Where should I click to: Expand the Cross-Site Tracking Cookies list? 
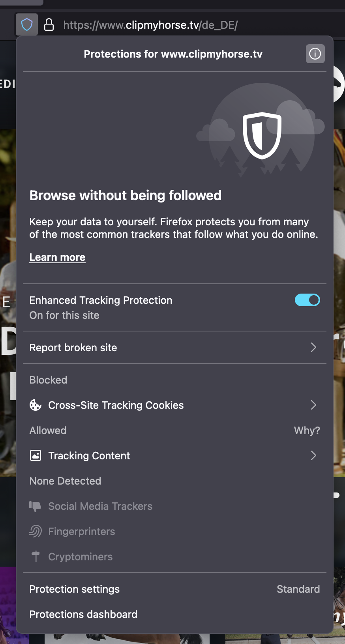(x=313, y=405)
